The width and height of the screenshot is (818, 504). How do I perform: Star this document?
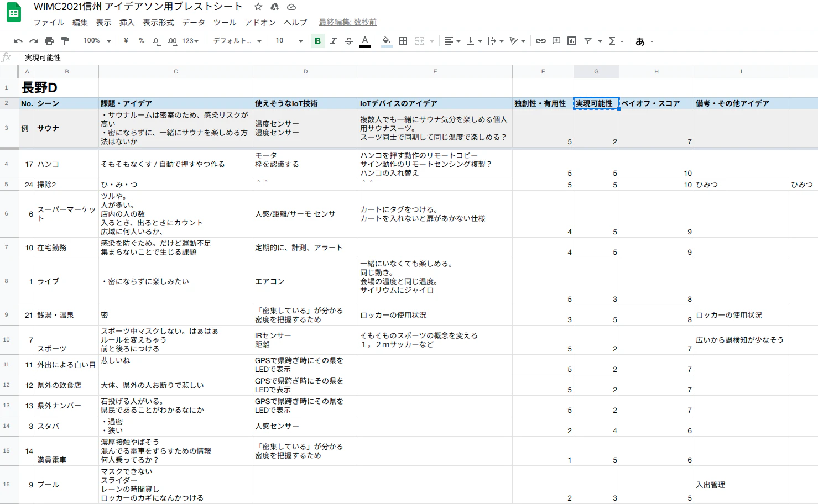(258, 7)
